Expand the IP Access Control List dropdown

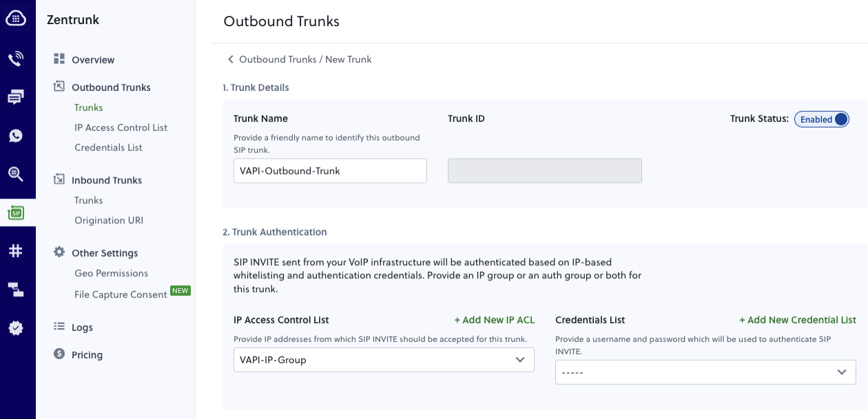pyautogui.click(x=383, y=359)
